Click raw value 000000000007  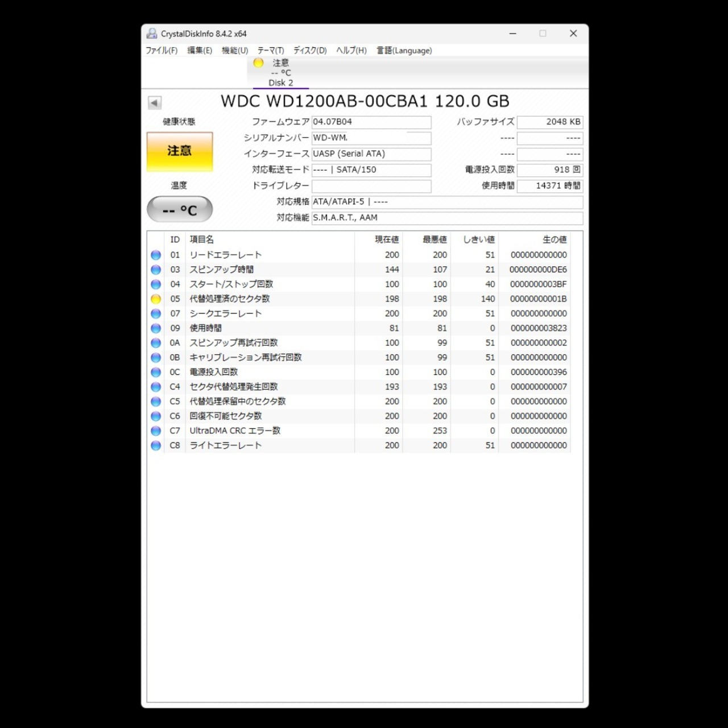539,387
